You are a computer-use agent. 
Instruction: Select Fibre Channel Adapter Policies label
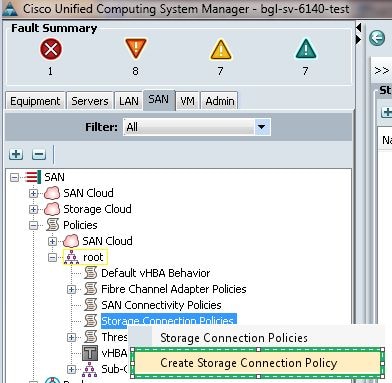(x=174, y=289)
